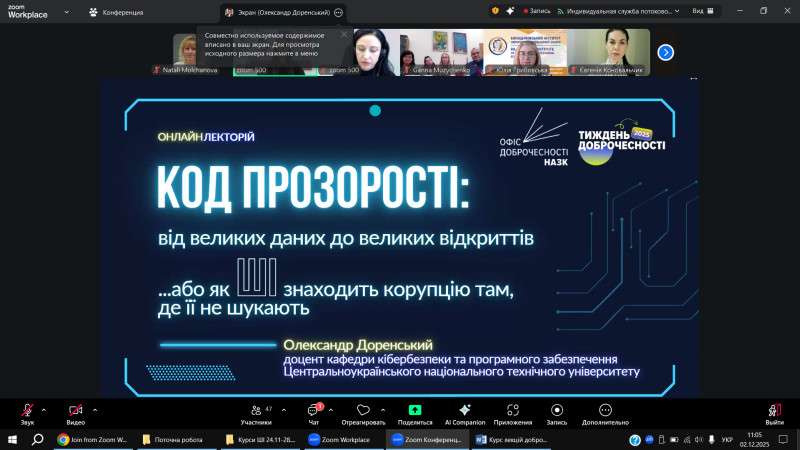800x450 pixels.
Task: Open Поточна робота folder in taskbar
Action: coord(172,440)
